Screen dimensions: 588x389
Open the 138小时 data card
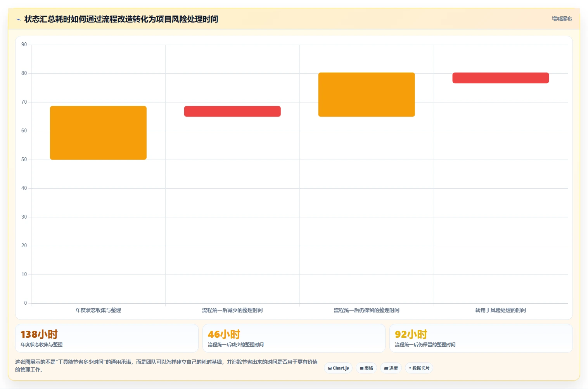[107, 338]
